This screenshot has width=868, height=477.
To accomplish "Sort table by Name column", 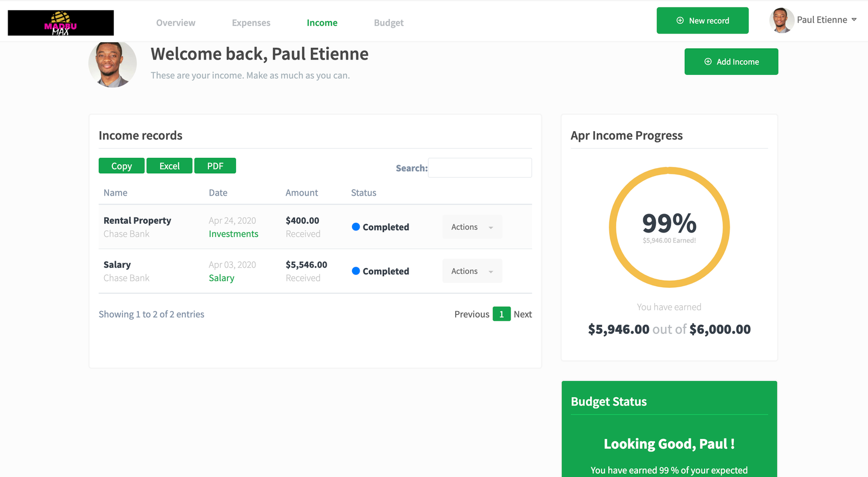I will tap(116, 193).
